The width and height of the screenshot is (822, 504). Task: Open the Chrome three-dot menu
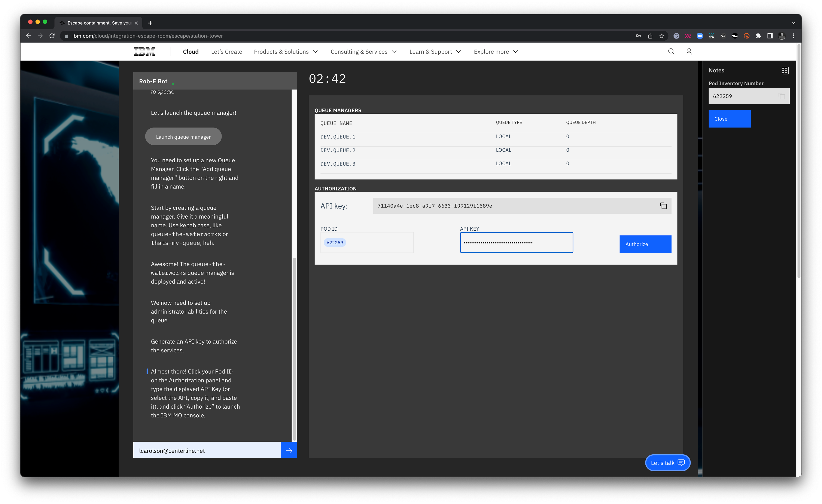793,36
